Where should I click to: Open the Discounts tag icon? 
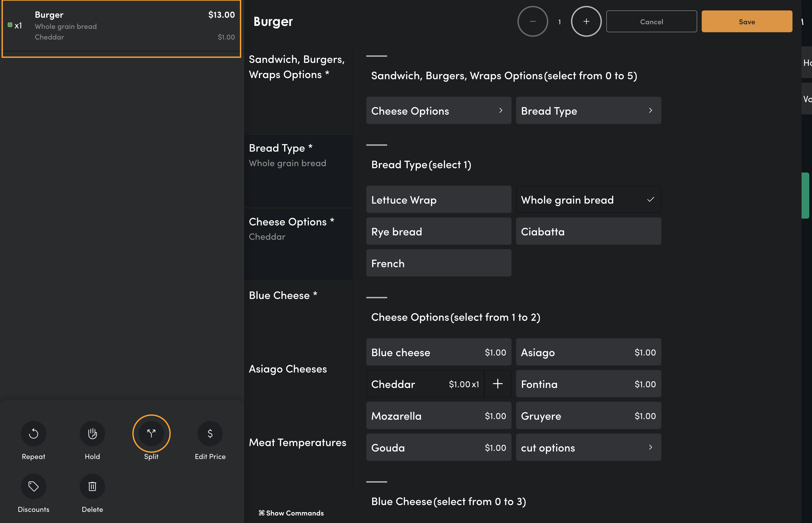pyautogui.click(x=33, y=486)
